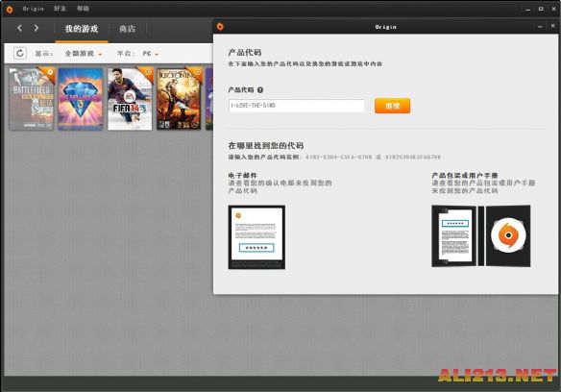Open the 好友 (Friends) menu
The height and width of the screenshot is (392, 561).
click(60, 9)
